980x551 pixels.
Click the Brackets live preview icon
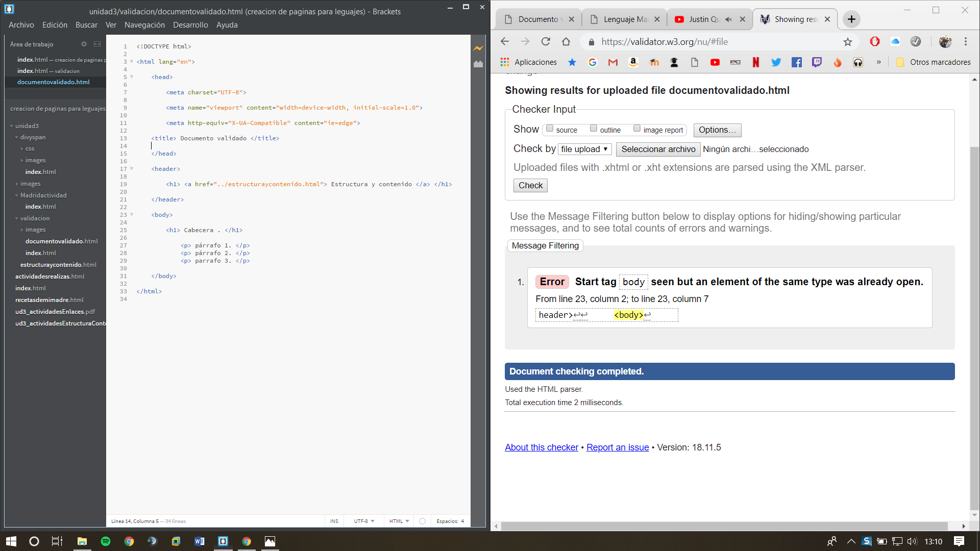tap(480, 47)
